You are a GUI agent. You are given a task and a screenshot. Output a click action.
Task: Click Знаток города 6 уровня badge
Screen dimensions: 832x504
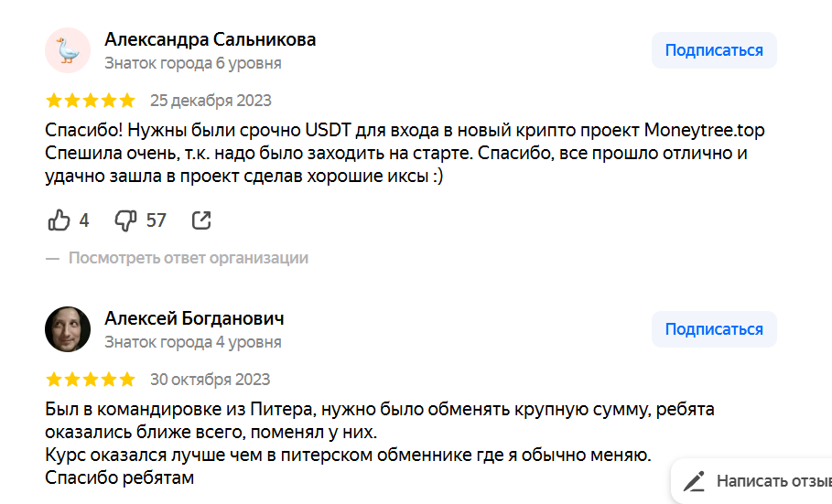click(x=193, y=64)
